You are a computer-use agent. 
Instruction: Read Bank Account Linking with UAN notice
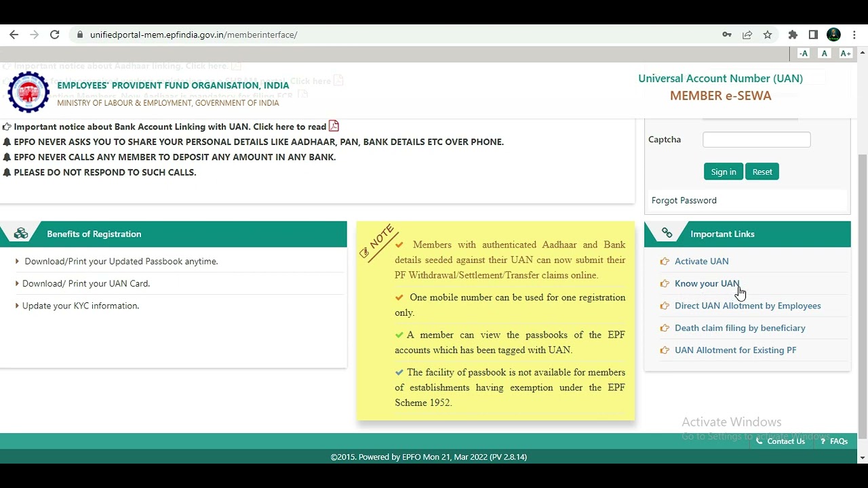click(170, 127)
